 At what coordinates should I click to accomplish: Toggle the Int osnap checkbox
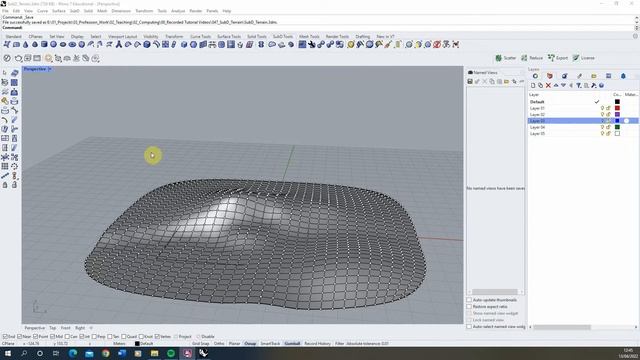click(82, 337)
